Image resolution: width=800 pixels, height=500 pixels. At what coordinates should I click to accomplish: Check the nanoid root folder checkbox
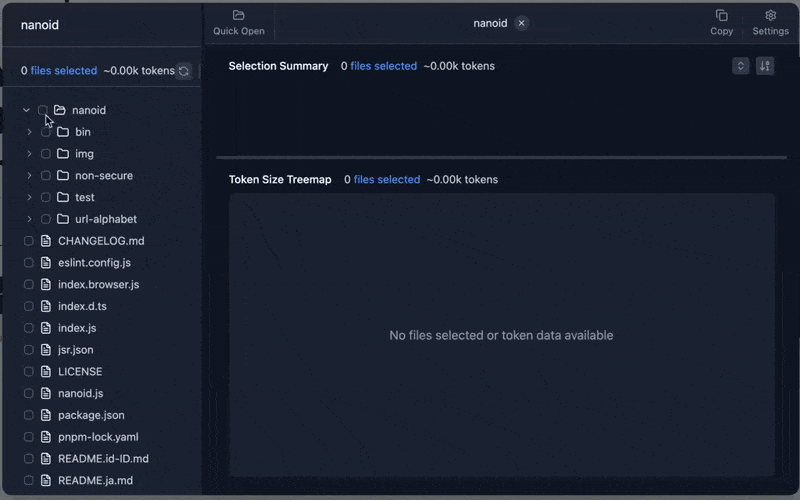[43, 110]
